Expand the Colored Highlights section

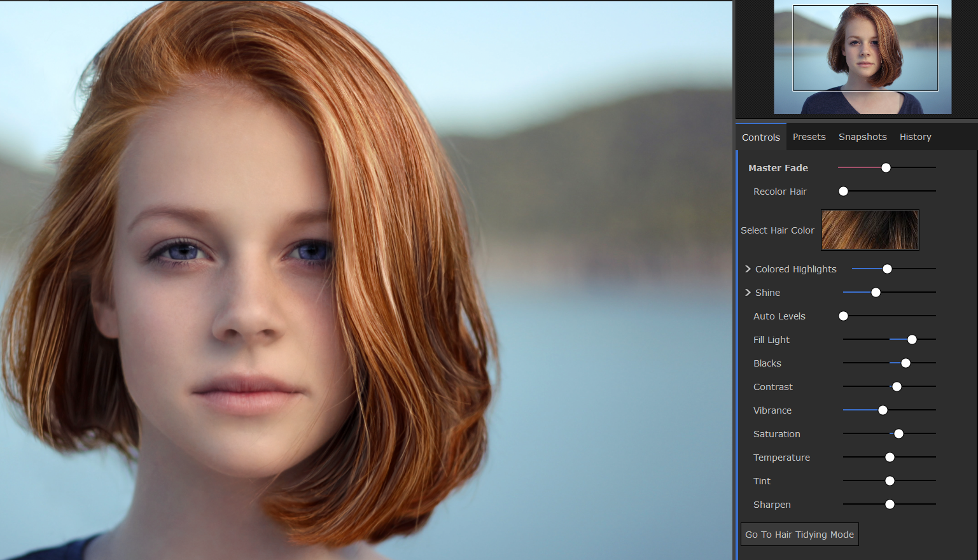click(x=748, y=269)
